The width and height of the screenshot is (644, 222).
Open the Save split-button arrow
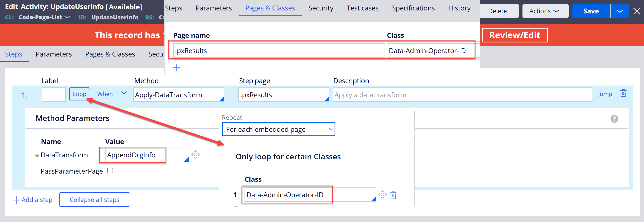click(x=620, y=11)
